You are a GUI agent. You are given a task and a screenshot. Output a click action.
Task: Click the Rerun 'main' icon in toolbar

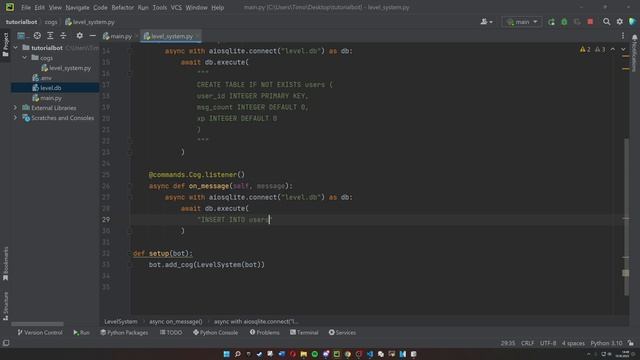click(x=551, y=22)
